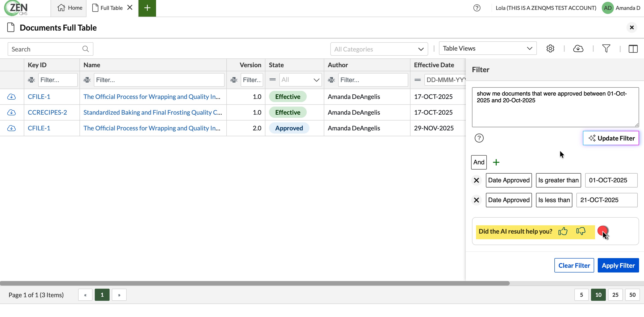The height and width of the screenshot is (317, 644).
Task: Change first Date Approved field selector
Action: click(x=509, y=180)
